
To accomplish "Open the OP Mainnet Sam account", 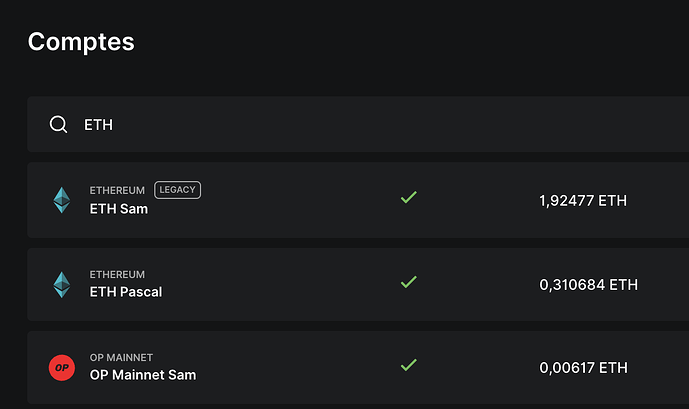I will tap(143, 375).
